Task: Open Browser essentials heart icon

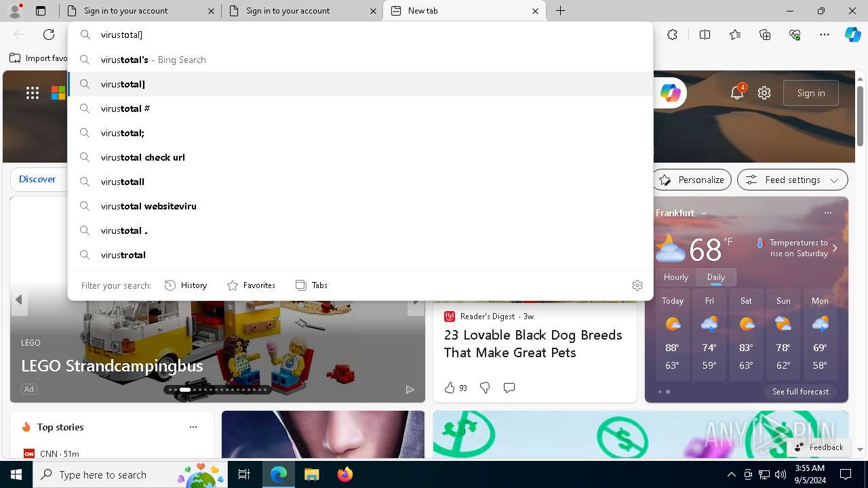Action: 795,35
